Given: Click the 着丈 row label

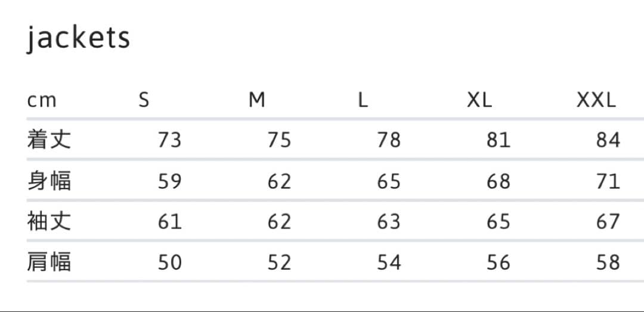Looking at the screenshot, I should [x=49, y=140].
